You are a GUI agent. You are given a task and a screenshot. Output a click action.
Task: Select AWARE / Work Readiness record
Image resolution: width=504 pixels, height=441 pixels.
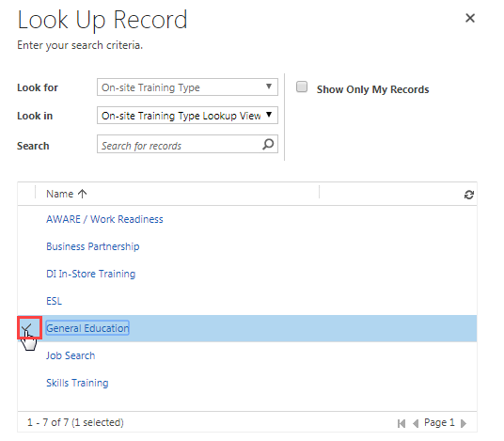click(104, 219)
